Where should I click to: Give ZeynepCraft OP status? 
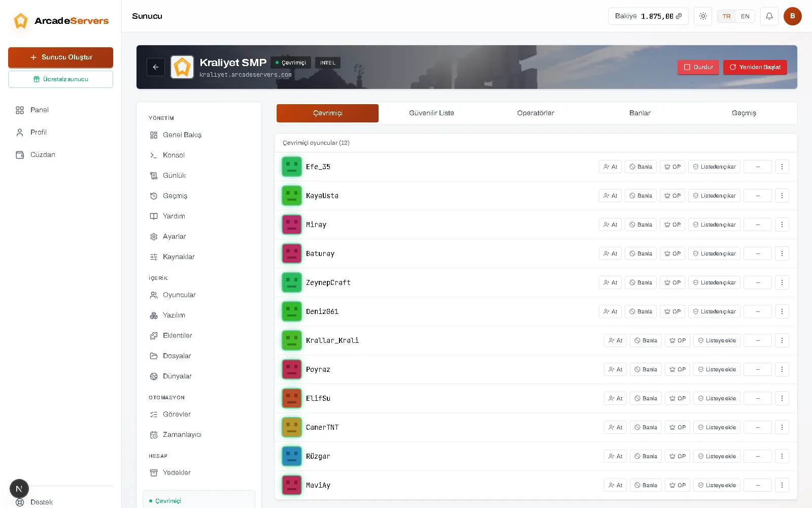(x=672, y=282)
